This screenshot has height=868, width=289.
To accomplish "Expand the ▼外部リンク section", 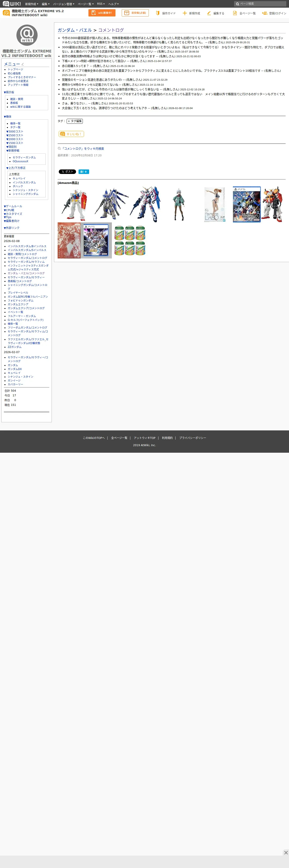I will click(12, 228).
